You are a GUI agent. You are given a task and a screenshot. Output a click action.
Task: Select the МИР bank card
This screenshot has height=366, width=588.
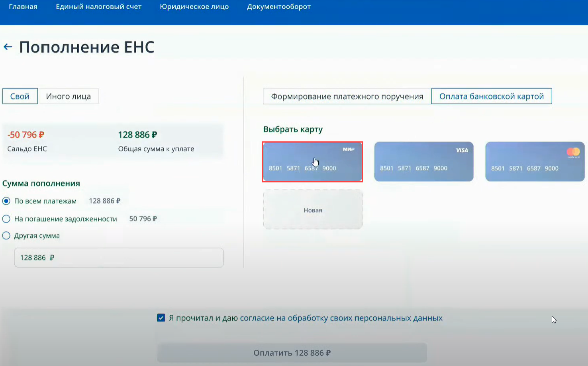(x=312, y=162)
